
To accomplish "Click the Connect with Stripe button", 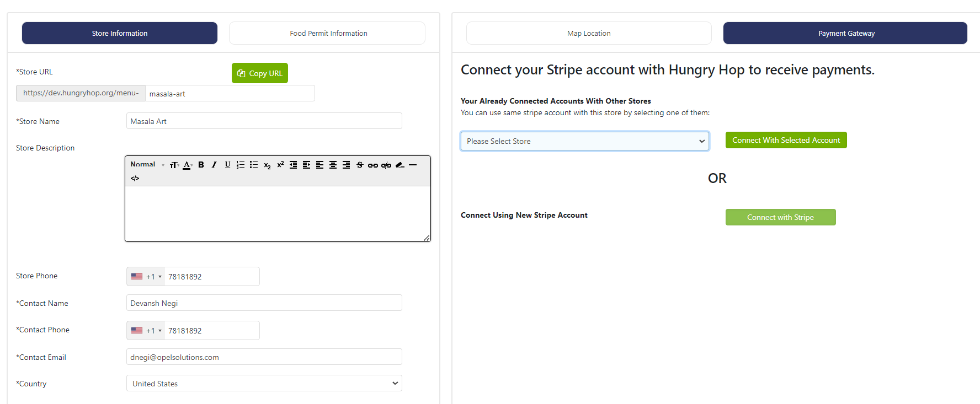I will click(780, 218).
